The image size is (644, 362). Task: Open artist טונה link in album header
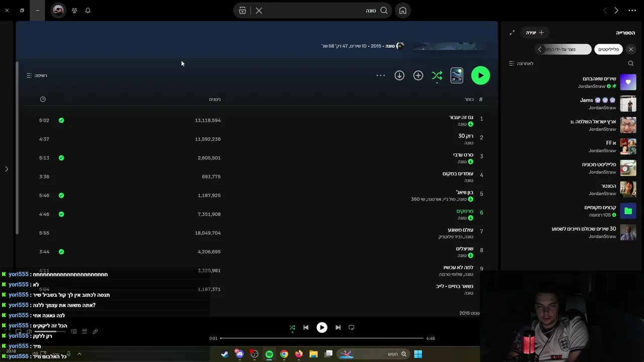[x=390, y=46]
